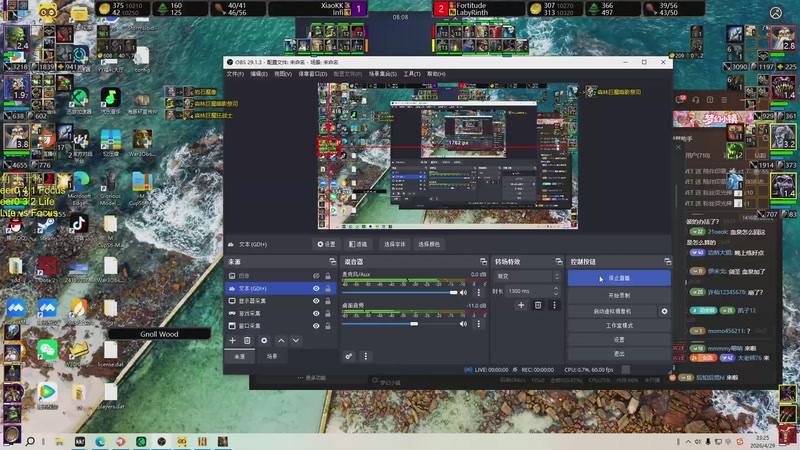Click the 退出 exit button
This screenshot has height=450, width=800.
[619, 353]
